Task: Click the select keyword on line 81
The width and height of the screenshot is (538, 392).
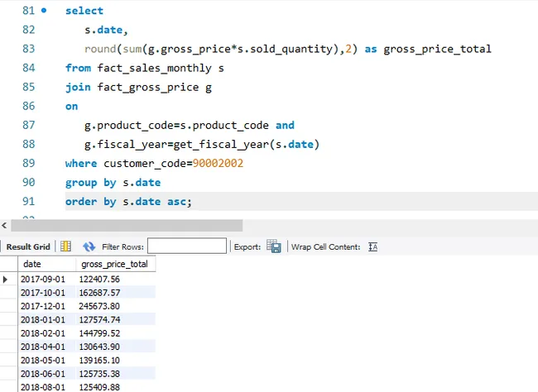Action: pos(84,11)
